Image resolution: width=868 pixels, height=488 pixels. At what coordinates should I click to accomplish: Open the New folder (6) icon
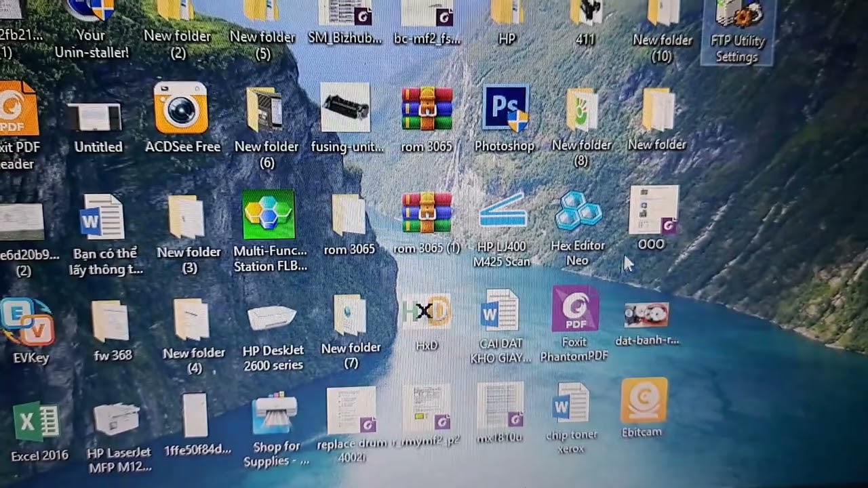coord(264,109)
